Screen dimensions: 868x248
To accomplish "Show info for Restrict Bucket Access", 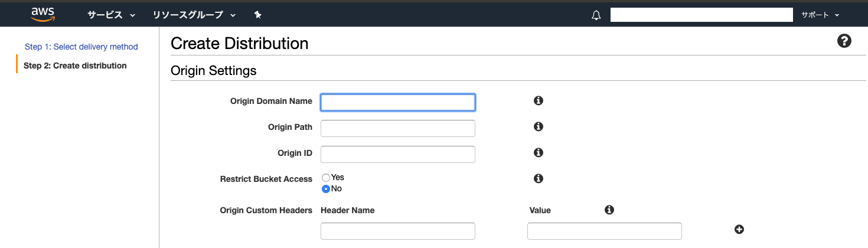I will 538,178.
